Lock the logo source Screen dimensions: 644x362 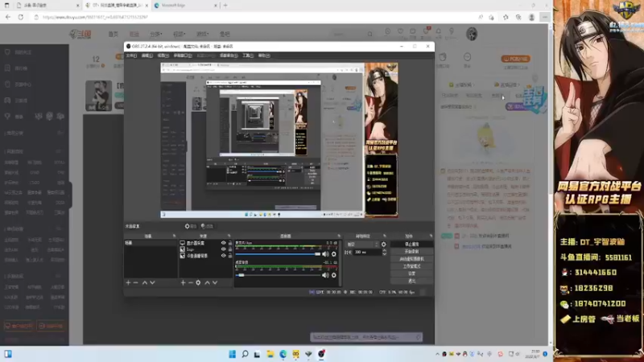[x=230, y=249]
